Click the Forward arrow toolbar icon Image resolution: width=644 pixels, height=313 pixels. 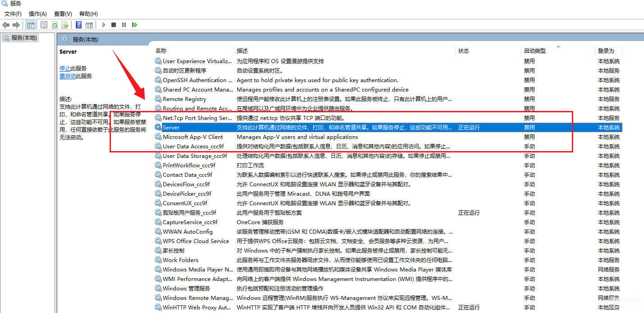pos(16,25)
